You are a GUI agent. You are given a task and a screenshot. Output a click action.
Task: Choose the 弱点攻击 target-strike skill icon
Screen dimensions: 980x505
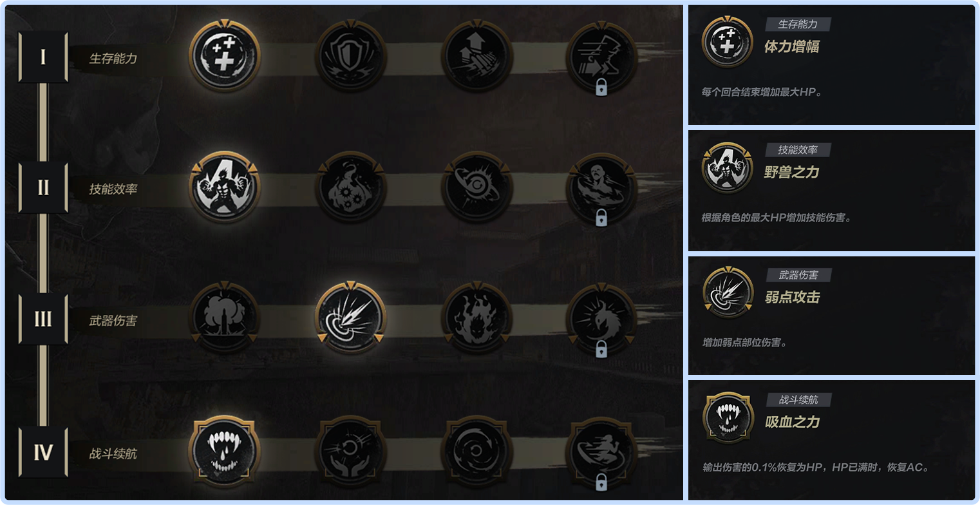pyautogui.click(x=350, y=318)
